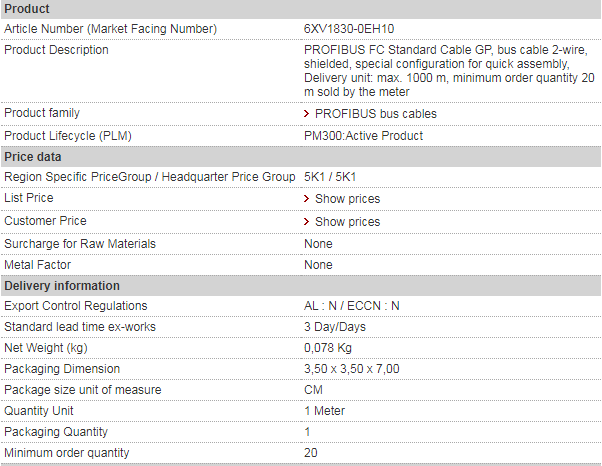The image size is (602, 466).
Task: Select the article number 6XV1830-0EH10
Action: point(349,29)
